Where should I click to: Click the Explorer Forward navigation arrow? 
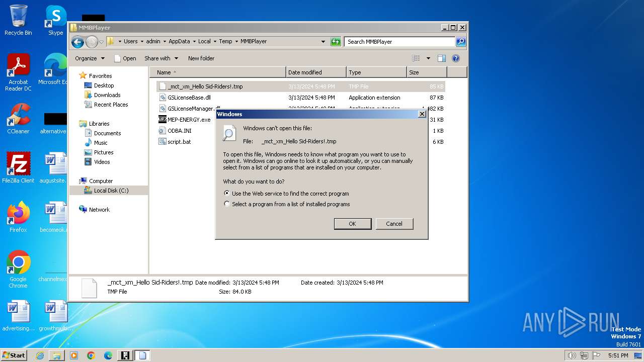point(92,42)
